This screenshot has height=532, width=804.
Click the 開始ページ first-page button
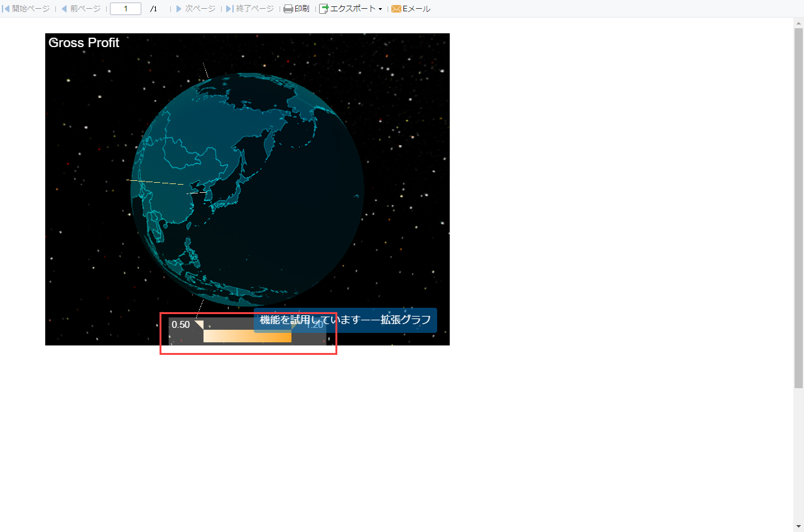[x=26, y=9]
